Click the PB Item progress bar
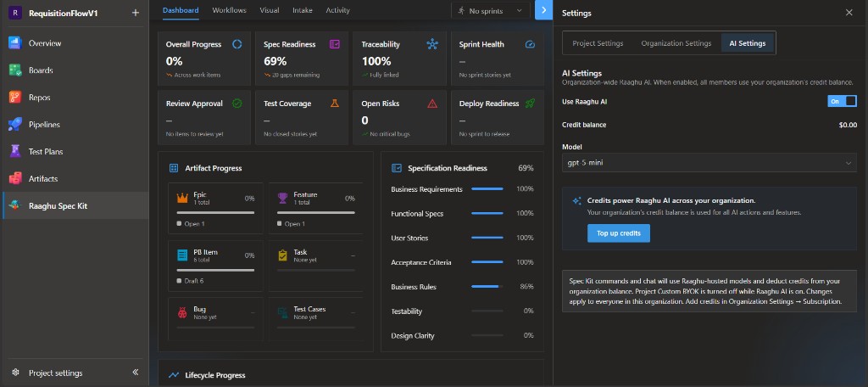This screenshot has width=868, height=387. tap(215, 270)
